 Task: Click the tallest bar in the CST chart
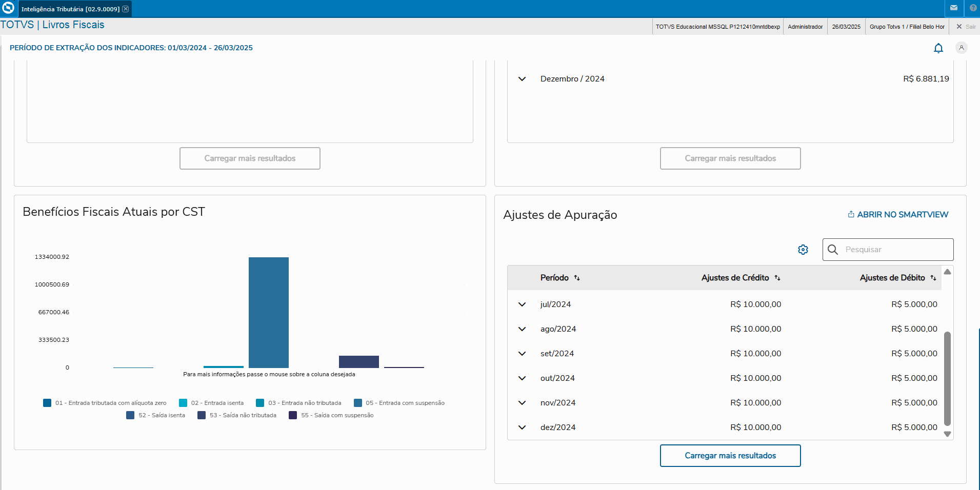tap(269, 313)
